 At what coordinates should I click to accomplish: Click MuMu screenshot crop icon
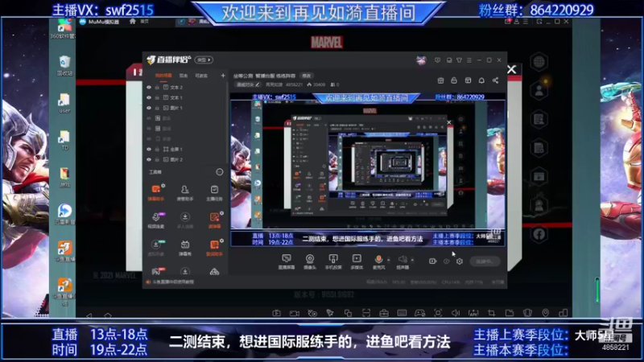point(491,313)
